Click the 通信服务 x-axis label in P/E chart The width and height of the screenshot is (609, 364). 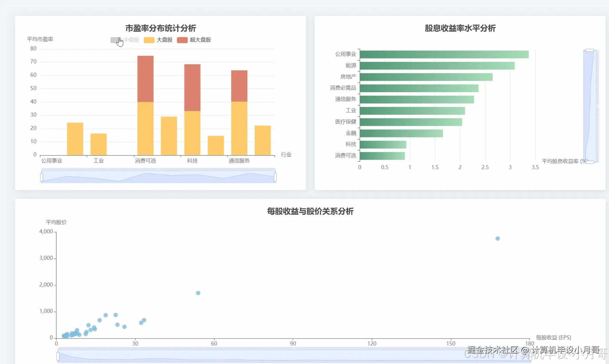pos(239,161)
